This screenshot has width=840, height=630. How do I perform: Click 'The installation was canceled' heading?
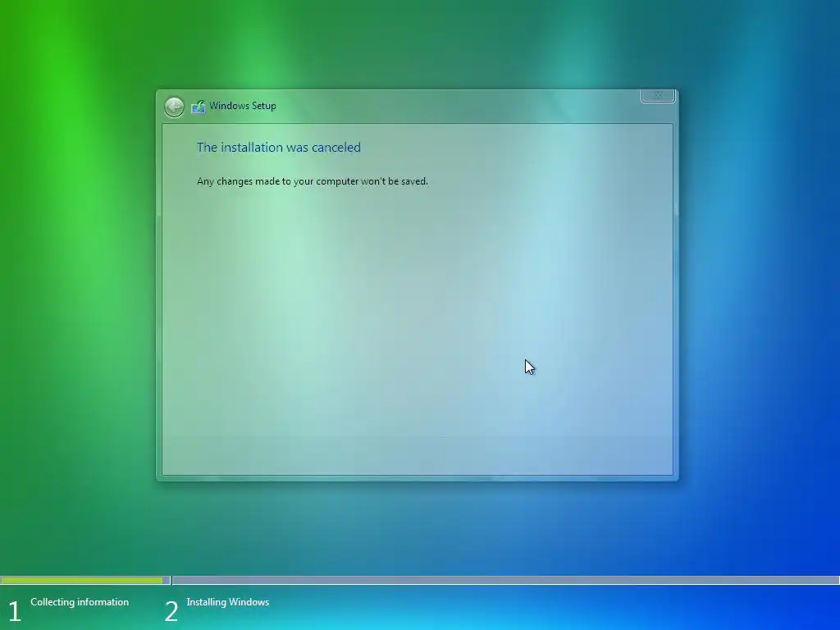[279, 148]
